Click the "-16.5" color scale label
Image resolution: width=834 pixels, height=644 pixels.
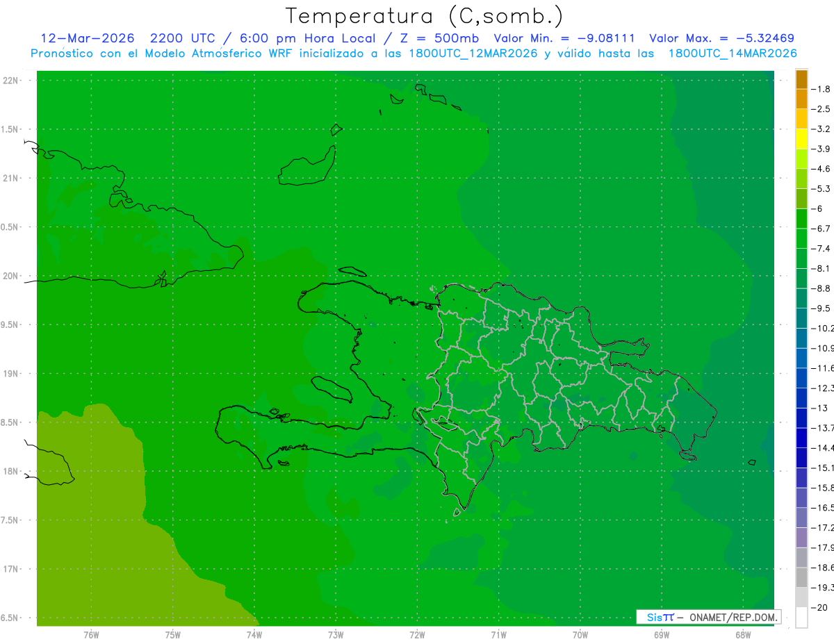pos(822,508)
